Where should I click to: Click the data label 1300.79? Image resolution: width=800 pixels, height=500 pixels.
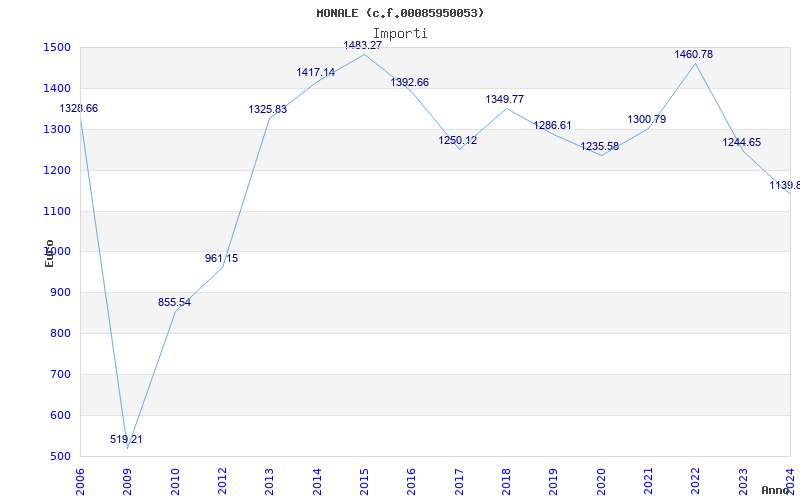pos(646,119)
